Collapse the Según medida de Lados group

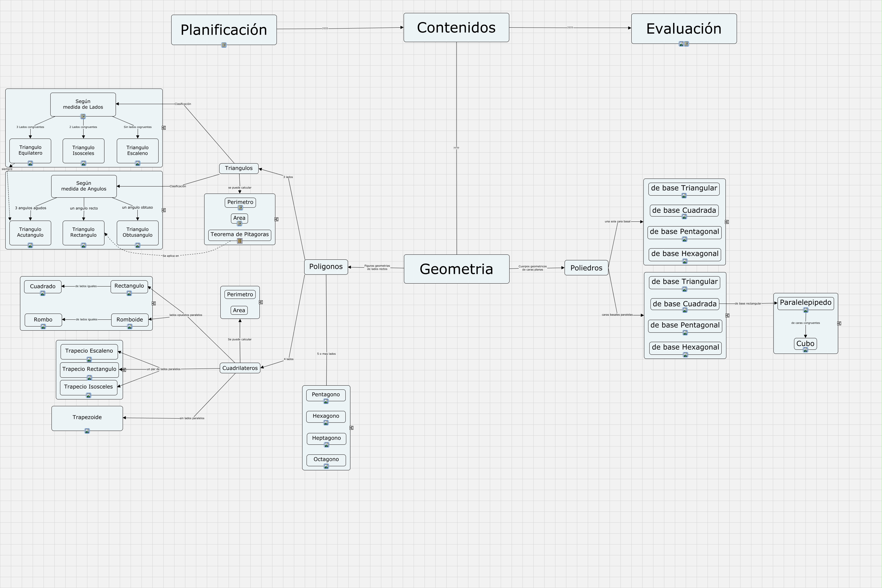click(164, 127)
